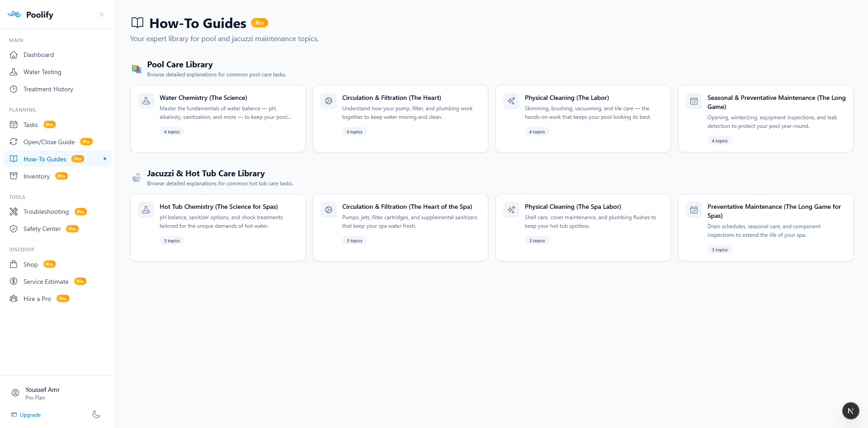Click the Safety Center shield icon
This screenshot has height=428, width=868.
pyautogui.click(x=14, y=229)
